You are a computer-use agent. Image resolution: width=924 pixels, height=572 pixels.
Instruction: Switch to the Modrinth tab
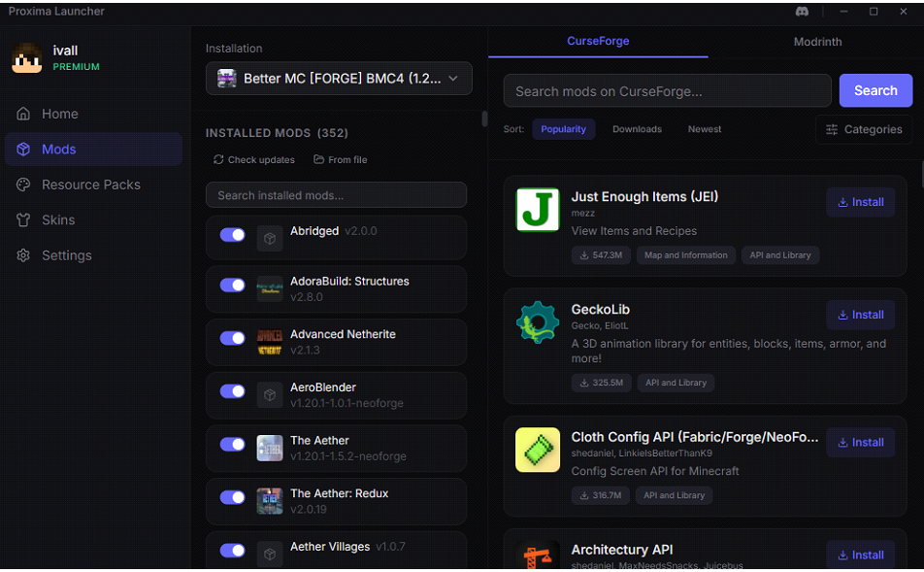(817, 42)
